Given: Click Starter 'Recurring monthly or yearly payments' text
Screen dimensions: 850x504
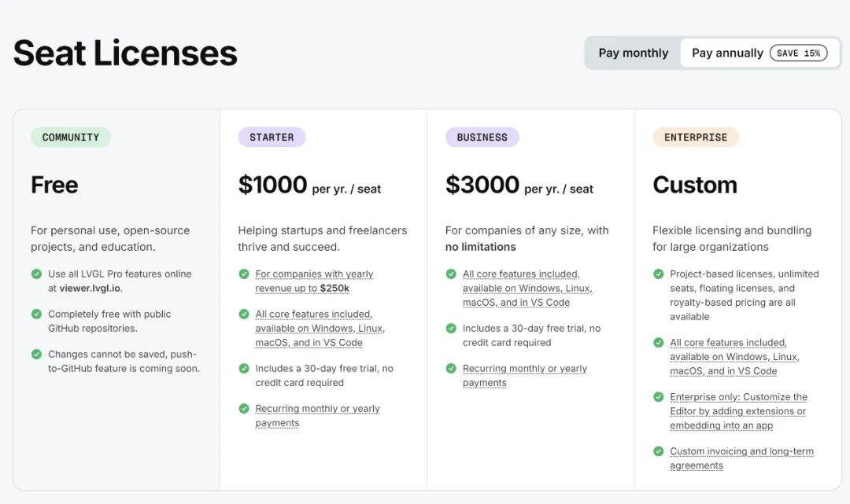Looking at the screenshot, I should (317, 415).
